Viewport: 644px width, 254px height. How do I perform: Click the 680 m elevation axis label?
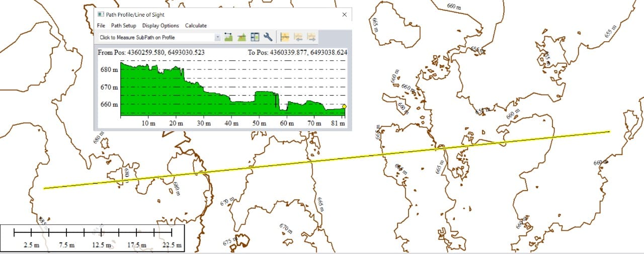tap(109, 70)
